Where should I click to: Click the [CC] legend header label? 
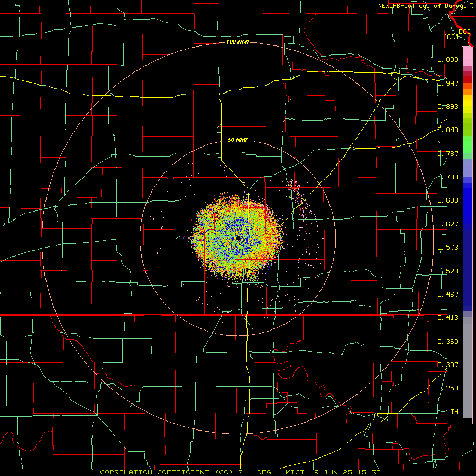click(x=451, y=36)
